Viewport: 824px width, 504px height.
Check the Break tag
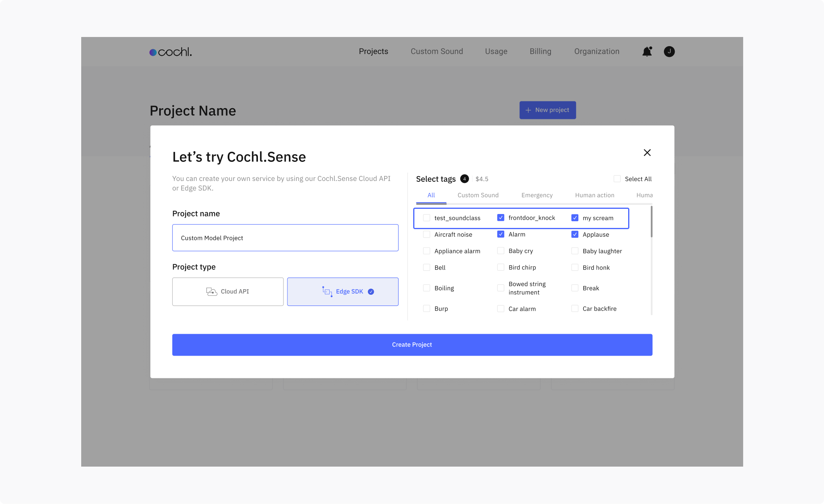click(x=575, y=288)
